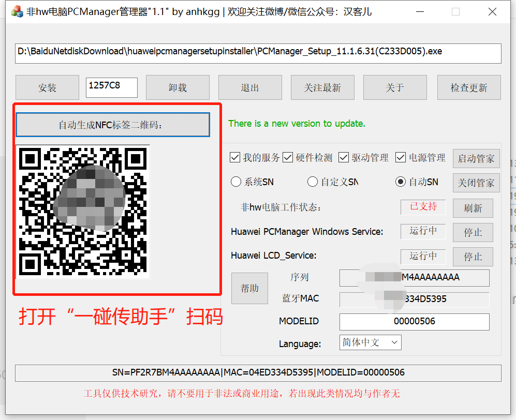Click the 蓝牙MAC address field
The height and width of the screenshot is (420, 516).
tap(415, 299)
